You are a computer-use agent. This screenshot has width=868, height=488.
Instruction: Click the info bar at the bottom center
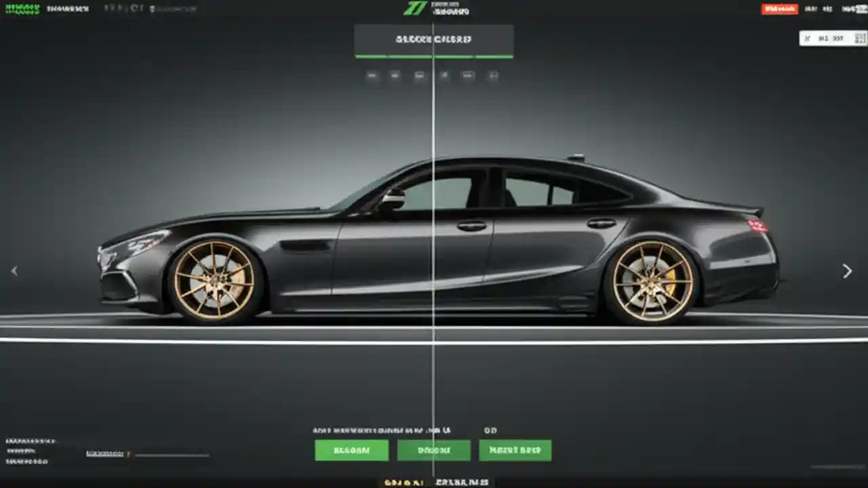(434, 483)
